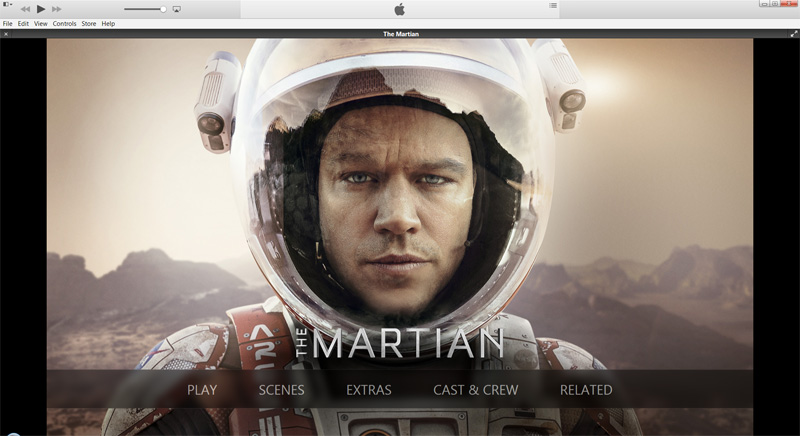The height and width of the screenshot is (436, 800).
Task: Open SCENES in the movie menu
Action: (281, 390)
